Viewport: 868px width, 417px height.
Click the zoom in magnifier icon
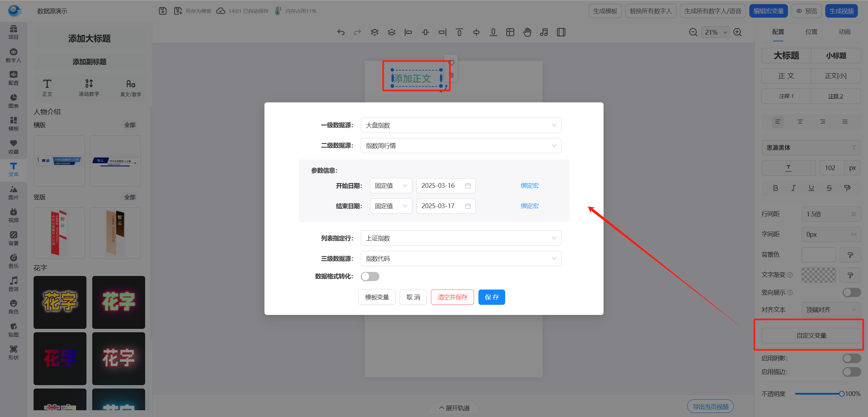(737, 32)
